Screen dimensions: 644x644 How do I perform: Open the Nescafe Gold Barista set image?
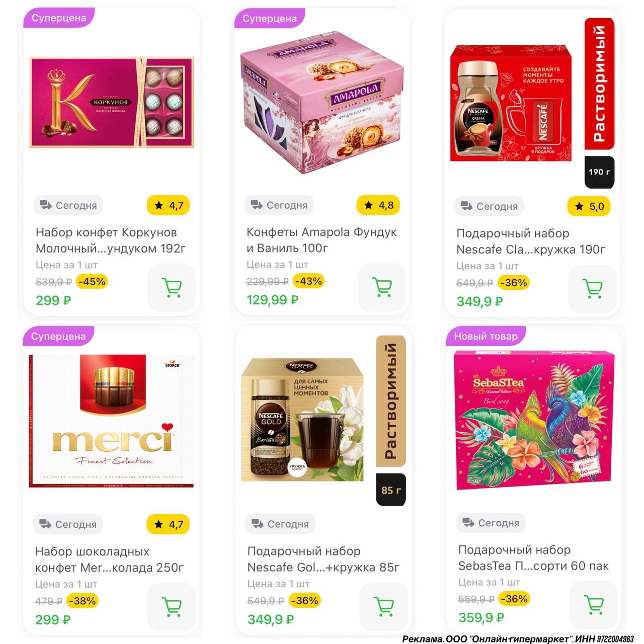(x=302, y=420)
